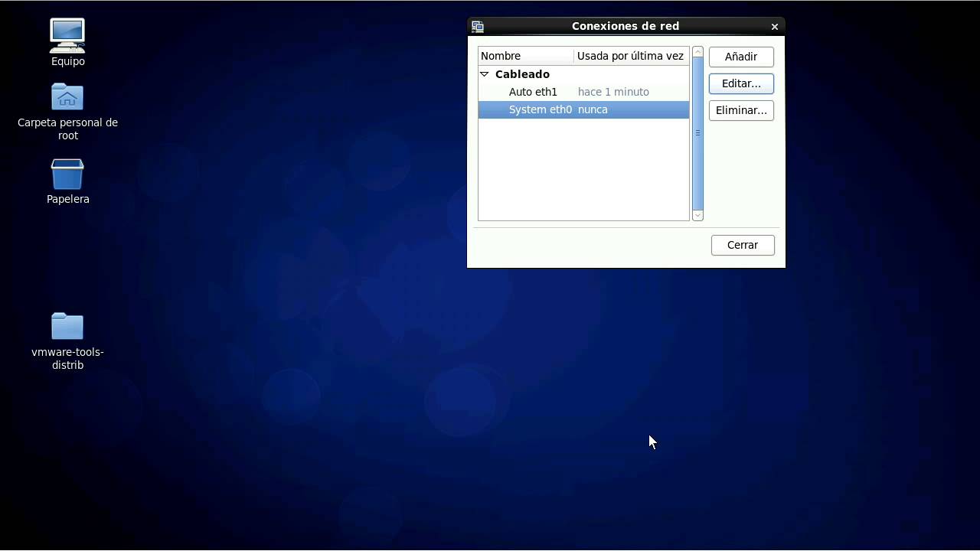Click the Cerrar button
The image size is (980, 551).
[x=743, y=245]
